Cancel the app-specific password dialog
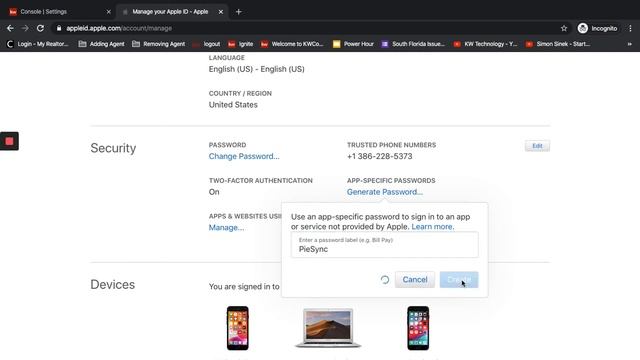 click(x=415, y=280)
